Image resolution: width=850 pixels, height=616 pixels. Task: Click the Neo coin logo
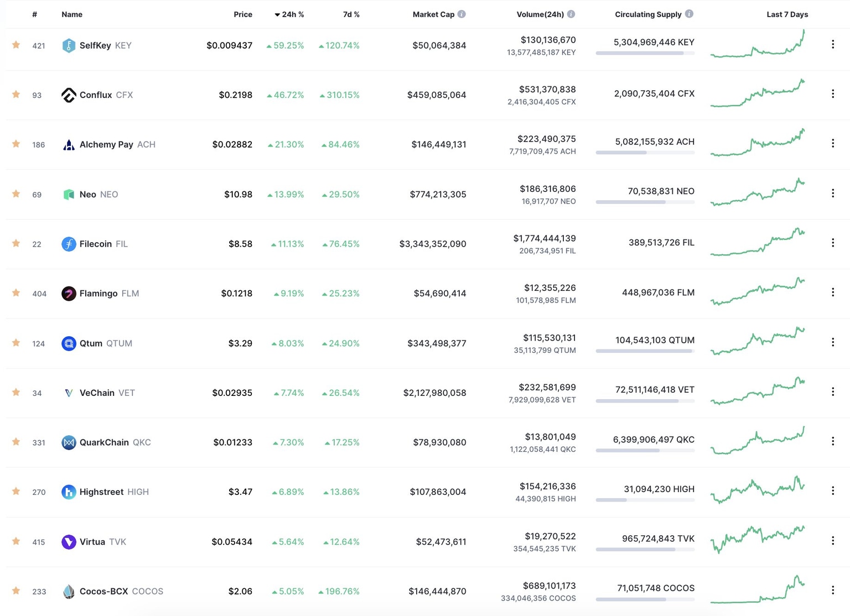[68, 194]
